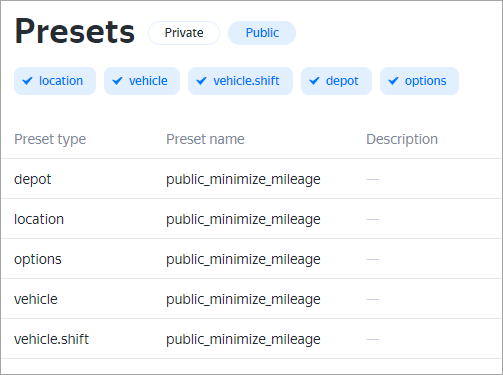The width and height of the screenshot is (503, 375).
Task: Sort by Preset type column header
Action: (x=50, y=139)
